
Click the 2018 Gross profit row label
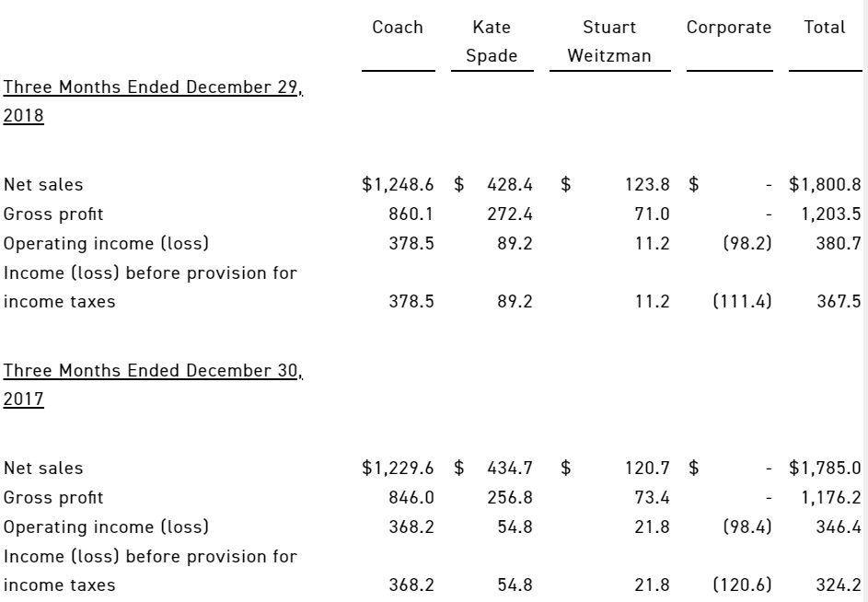pos(53,214)
